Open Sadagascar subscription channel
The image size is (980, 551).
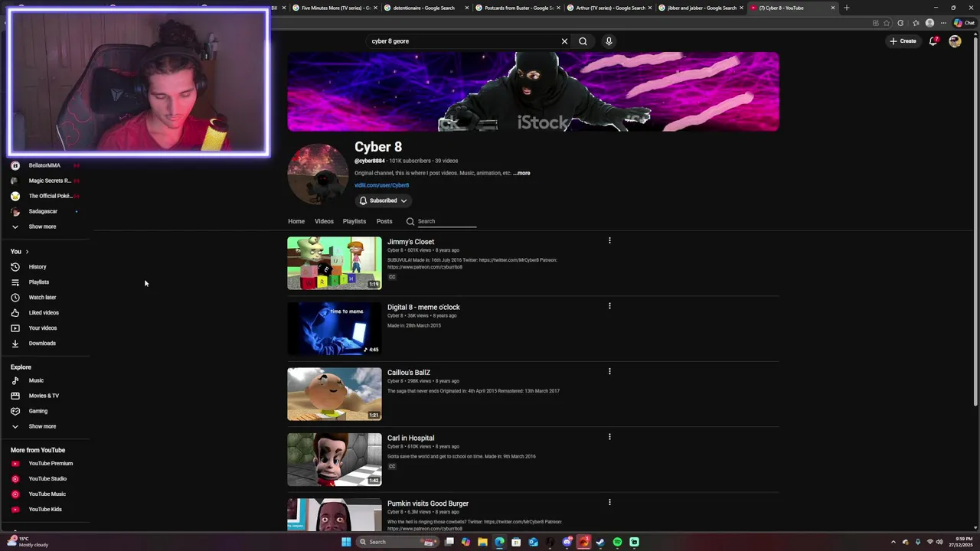[43, 211]
